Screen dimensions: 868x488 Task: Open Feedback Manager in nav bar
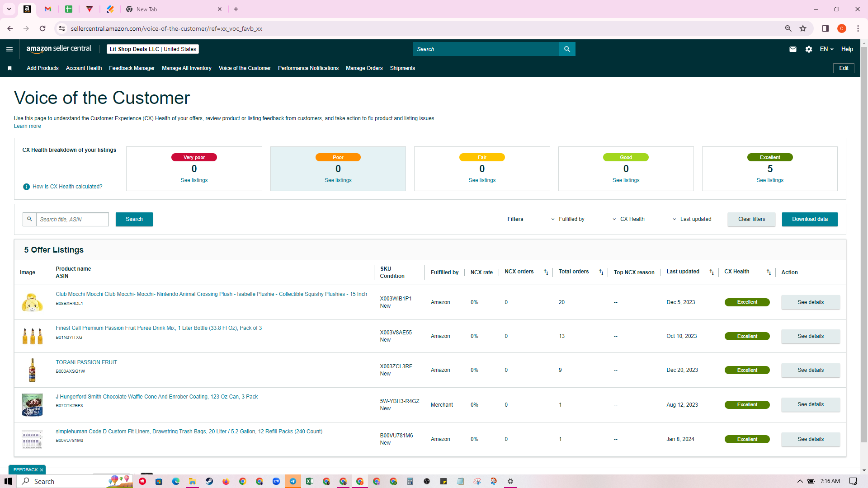pyautogui.click(x=132, y=68)
